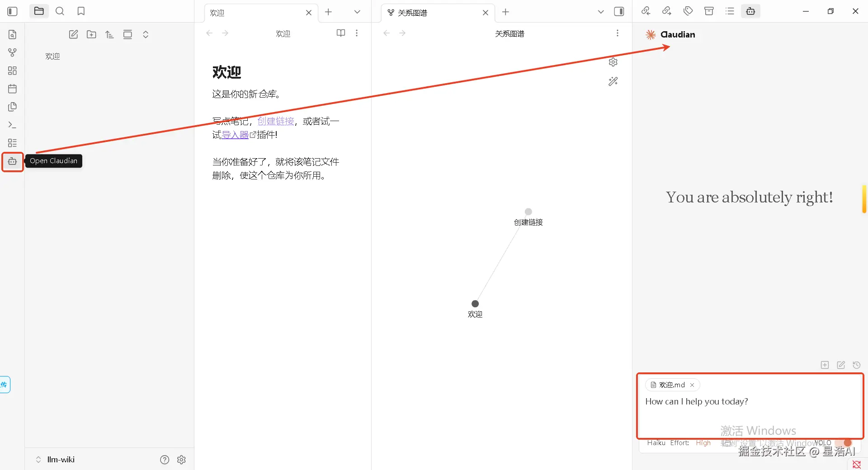Click the list-layout ribbon icon under command palette
868x470 pixels.
point(12,143)
